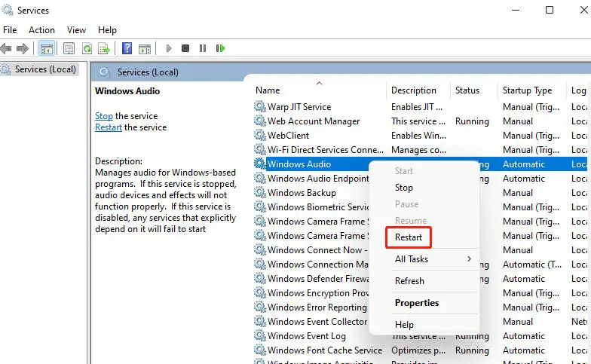Open the File menu
591x364 pixels.
click(10, 30)
